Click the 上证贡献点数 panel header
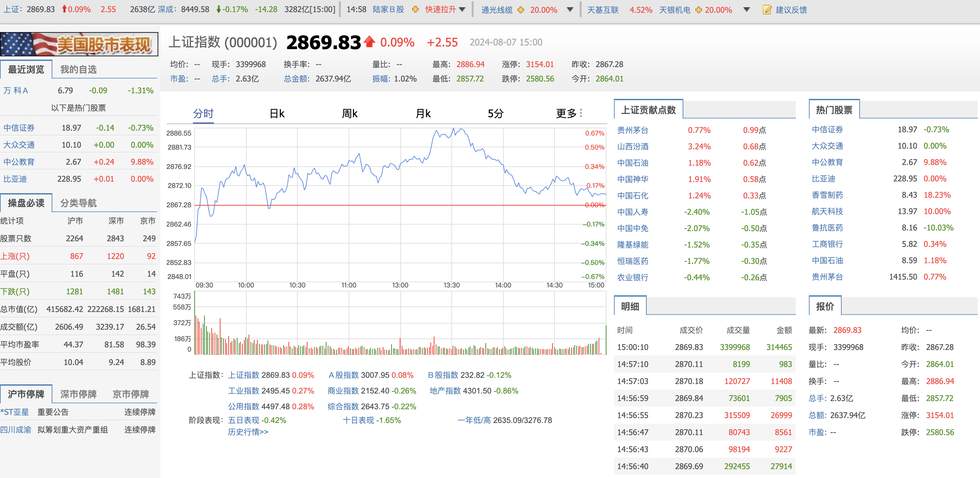980x478 pixels. coord(648,110)
